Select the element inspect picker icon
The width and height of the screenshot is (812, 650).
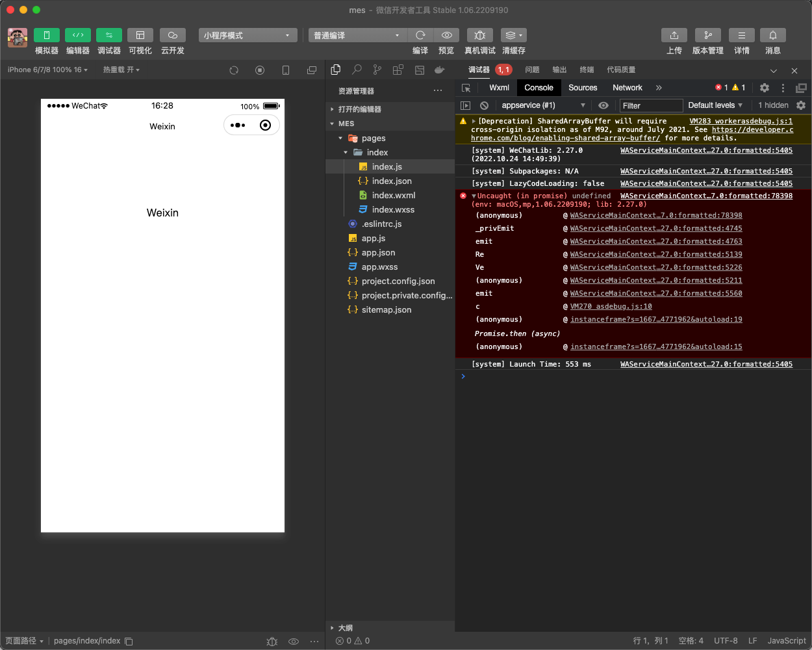(x=466, y=88)
